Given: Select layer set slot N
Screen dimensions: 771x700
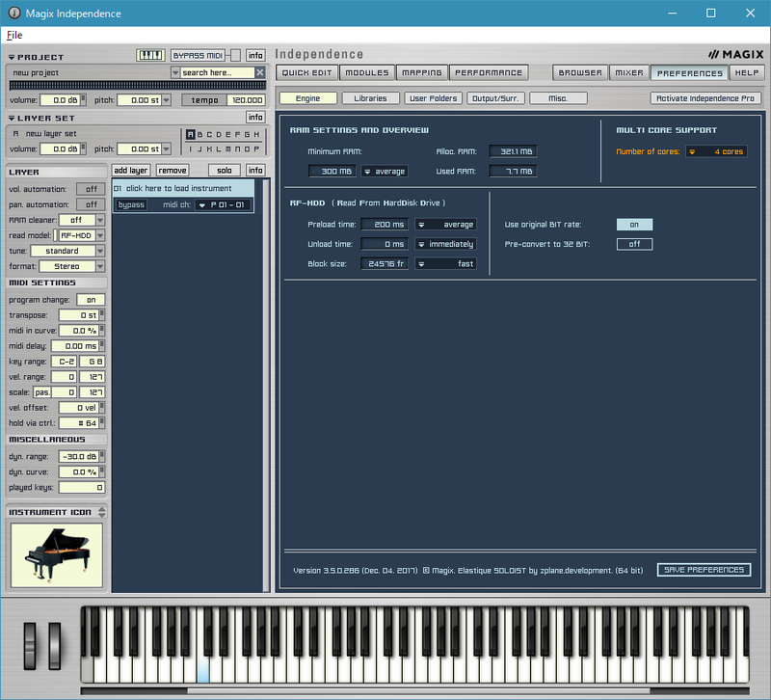Looking at the screenshot, I should point(237,148).
